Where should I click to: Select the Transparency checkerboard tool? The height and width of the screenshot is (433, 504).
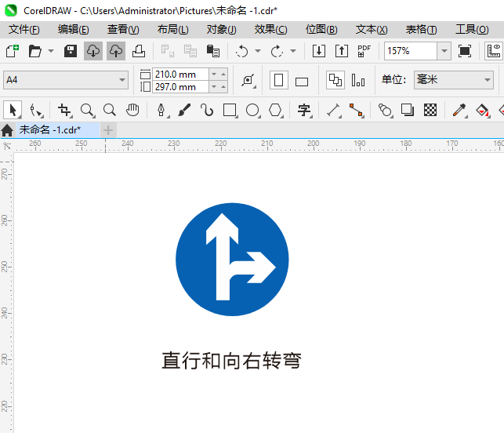430,110
